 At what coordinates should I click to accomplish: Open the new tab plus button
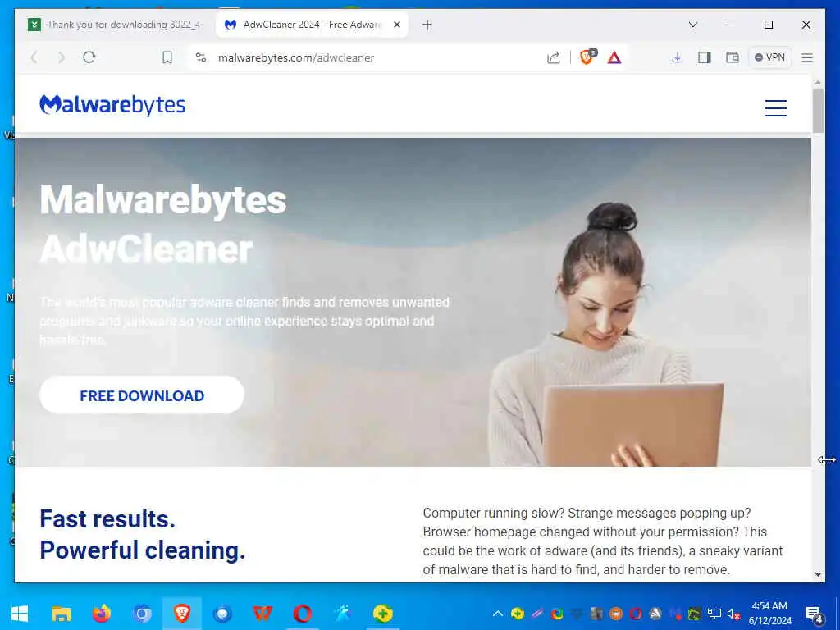(x=427, y=25)
